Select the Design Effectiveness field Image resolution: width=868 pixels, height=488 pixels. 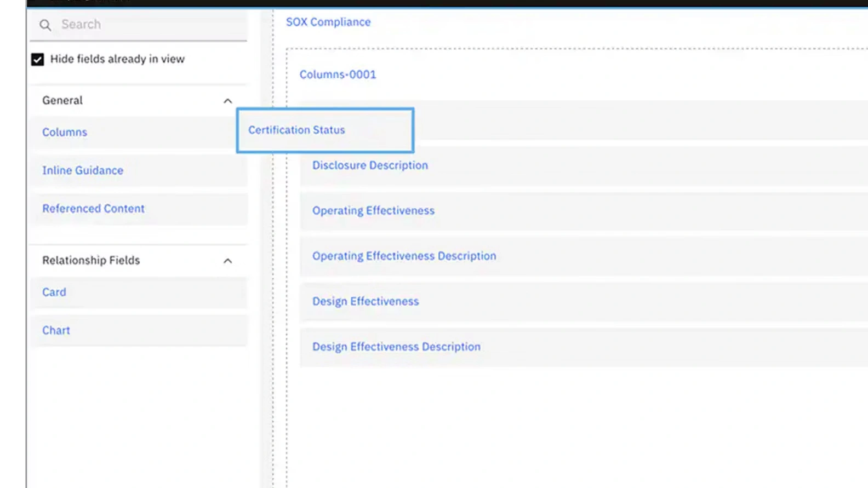coord(366,302)
